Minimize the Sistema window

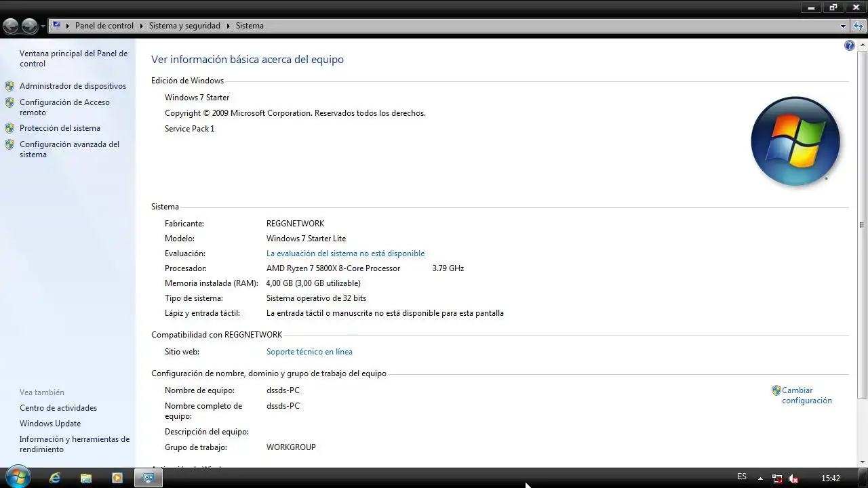(x=811, y=7)
